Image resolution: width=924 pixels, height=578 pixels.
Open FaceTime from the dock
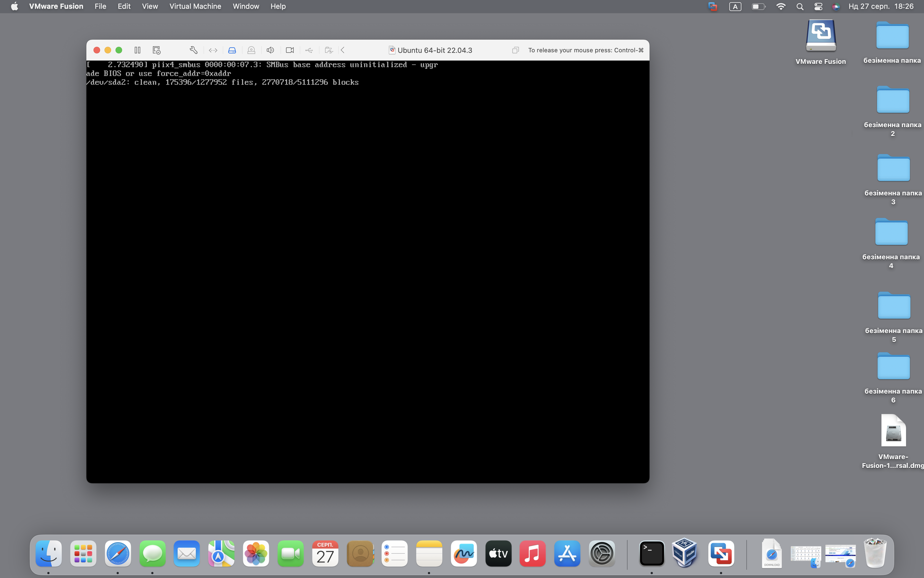click(291, 554)
